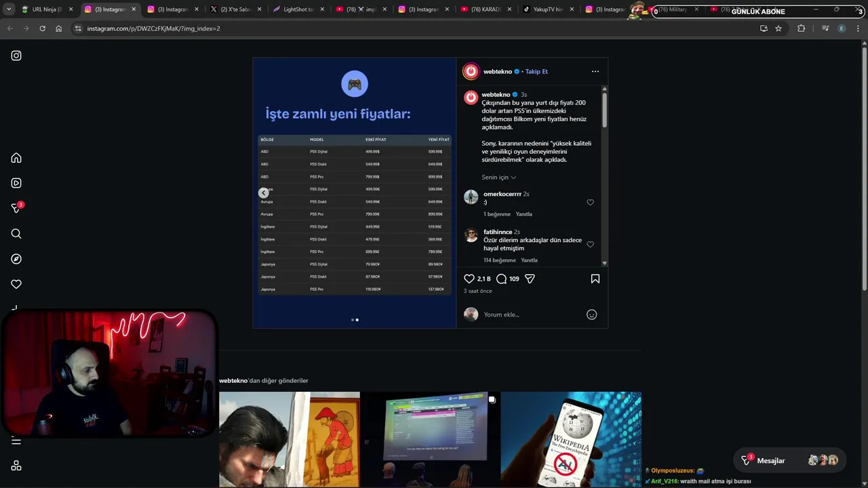Click browser Home button
This screenshot has height=488, width=868.
(x=58, y=28)
